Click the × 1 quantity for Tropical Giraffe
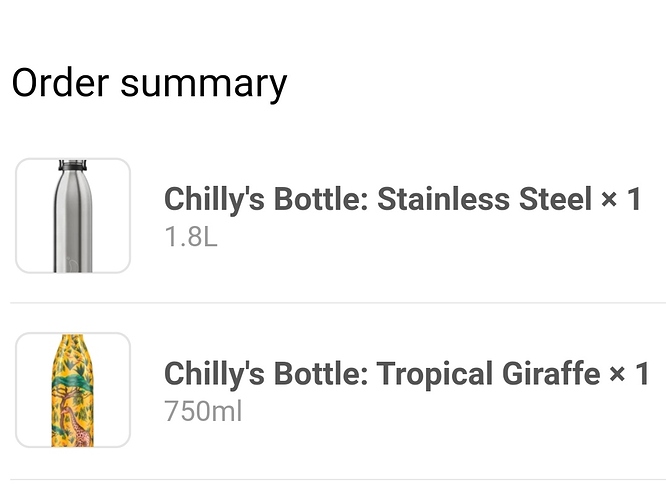The image size is (666, 500). (629, 373)
